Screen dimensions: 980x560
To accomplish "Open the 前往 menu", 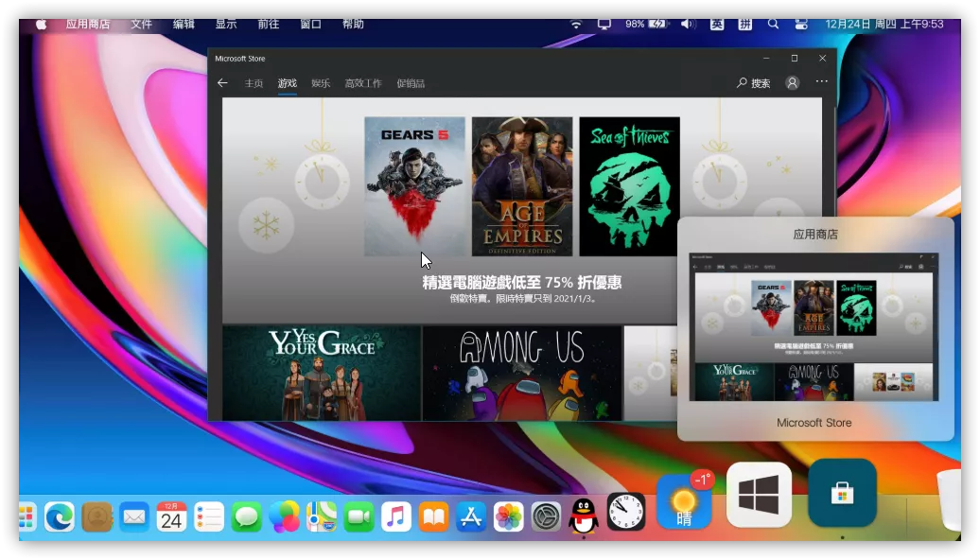I will pos(268,24).
